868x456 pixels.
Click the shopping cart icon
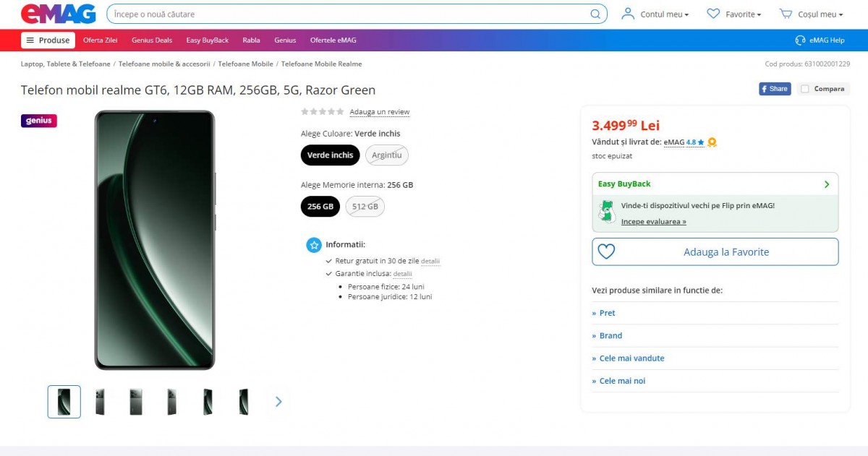[786, 14]
